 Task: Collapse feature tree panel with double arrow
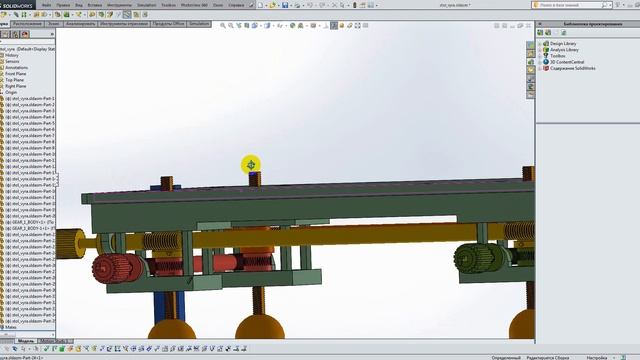click(52, 34)
